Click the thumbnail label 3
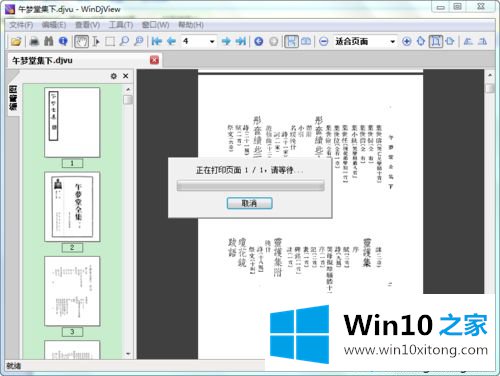The height and width of the screenshot is (376, 500). point(72,332)
